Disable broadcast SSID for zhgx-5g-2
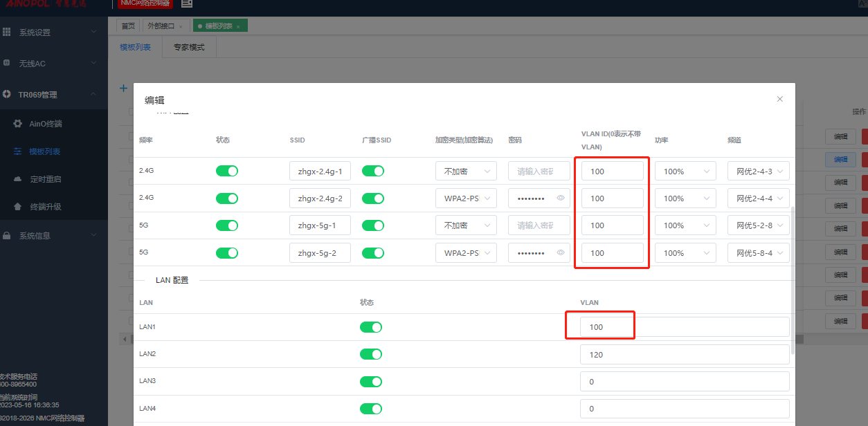This screenshot has height=426, width=868. [373, 253]
